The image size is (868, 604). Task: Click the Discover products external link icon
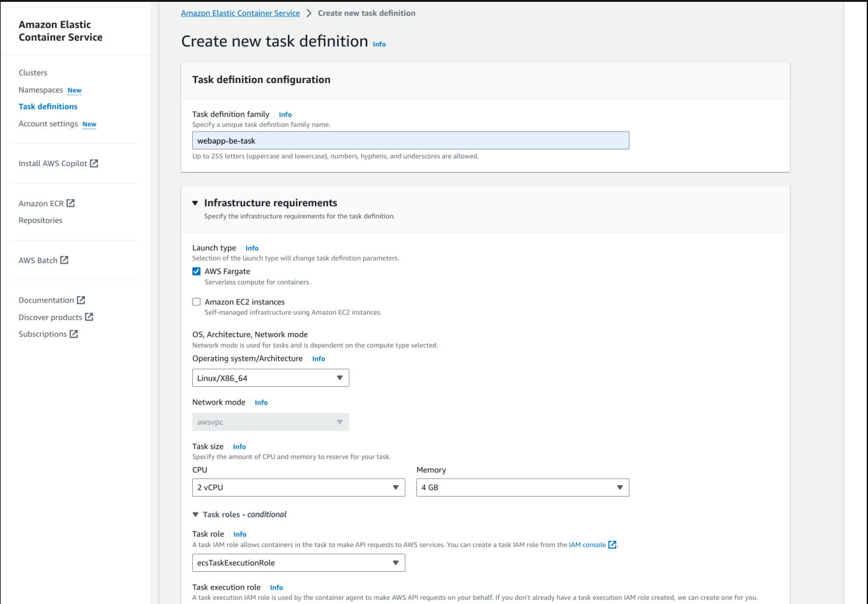[x=89, y=317]
